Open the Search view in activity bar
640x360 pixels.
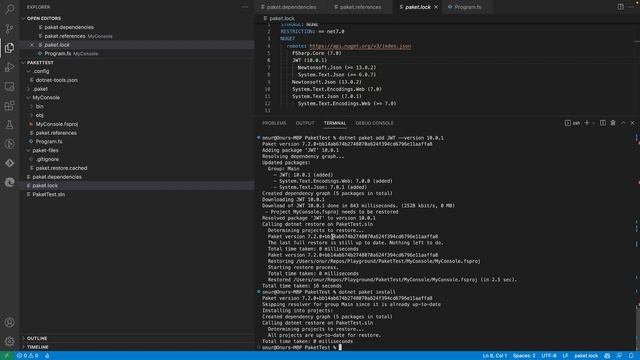click(9, 9)
